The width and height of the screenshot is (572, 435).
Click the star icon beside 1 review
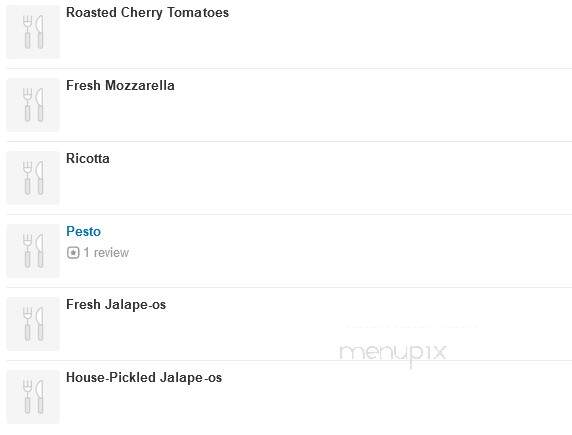click(x=73, y=253)
